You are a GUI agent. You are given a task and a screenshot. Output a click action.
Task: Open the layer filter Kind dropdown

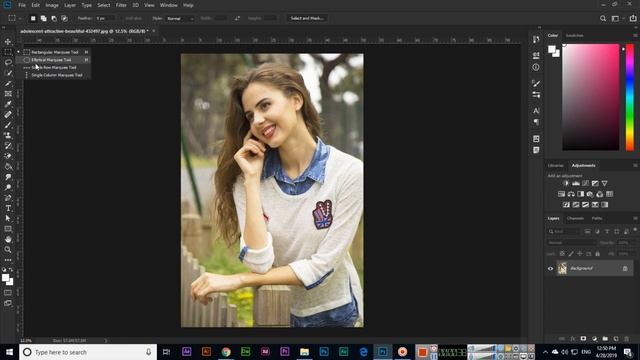click(564, 231)
